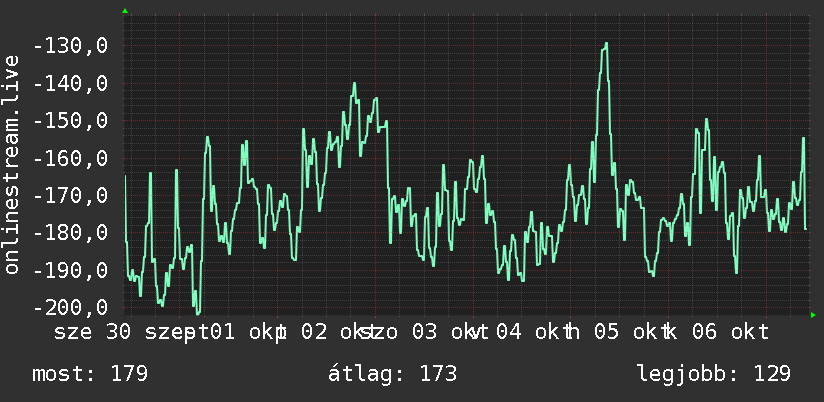Click the 'most: 179' current value
This screenshot has width=824, height=402.
[90, 374]
